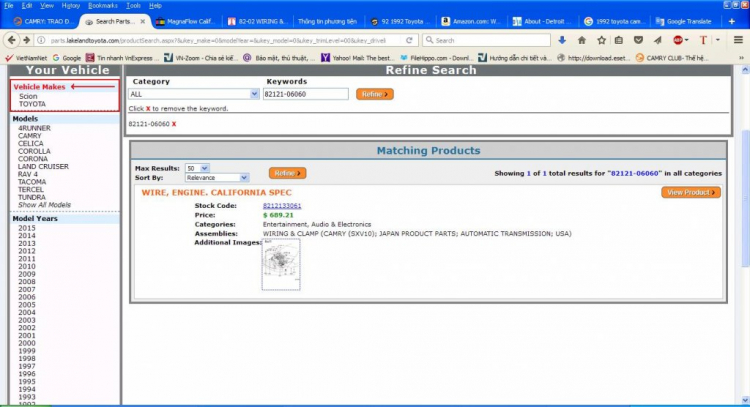Viewport: 750px width, 407px height.
Task: Select TOYOTA under Vehicle Makes
Action: tap(33, 104)
